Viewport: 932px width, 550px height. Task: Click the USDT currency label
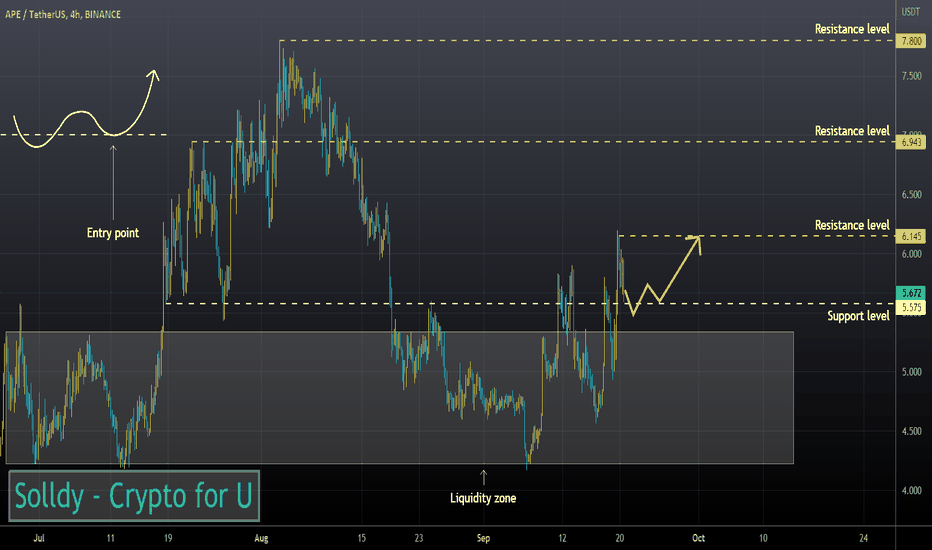coord(911,12)
